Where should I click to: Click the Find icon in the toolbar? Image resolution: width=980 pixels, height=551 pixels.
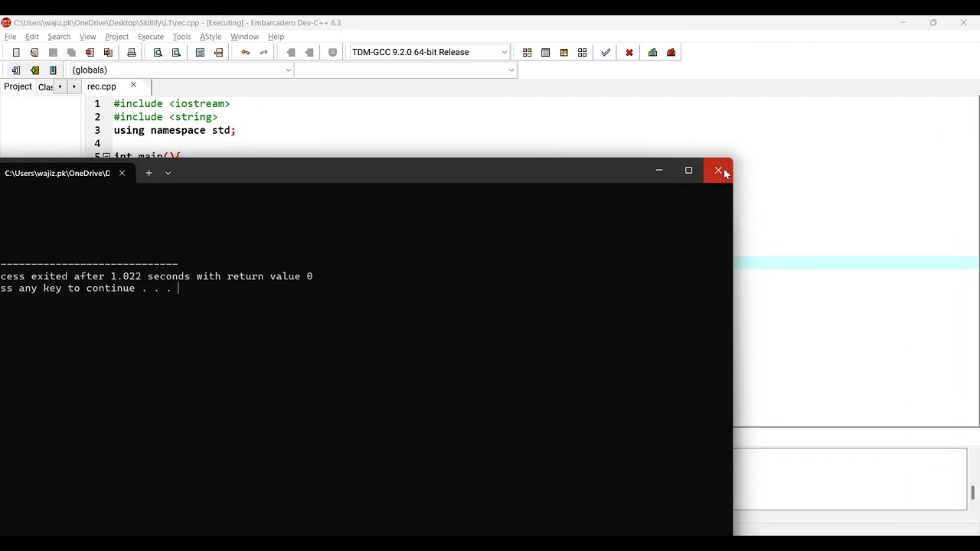tap(158, 52)
